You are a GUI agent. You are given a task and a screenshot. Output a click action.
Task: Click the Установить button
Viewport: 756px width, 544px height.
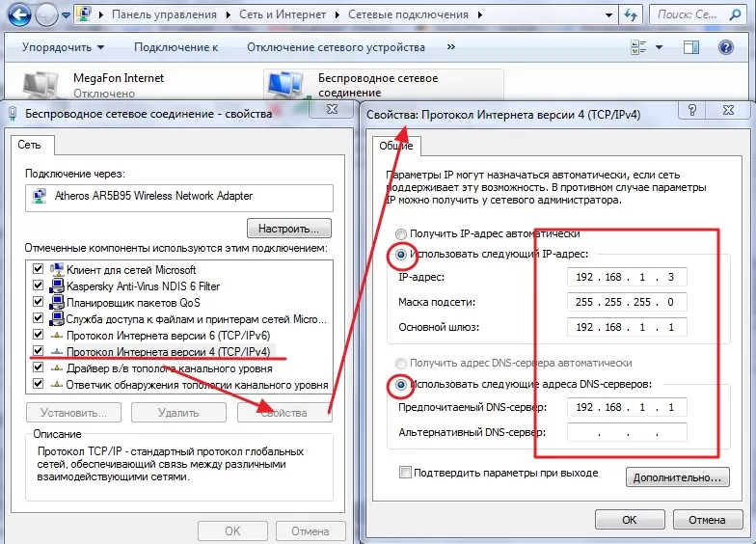[x=73, y=413]
